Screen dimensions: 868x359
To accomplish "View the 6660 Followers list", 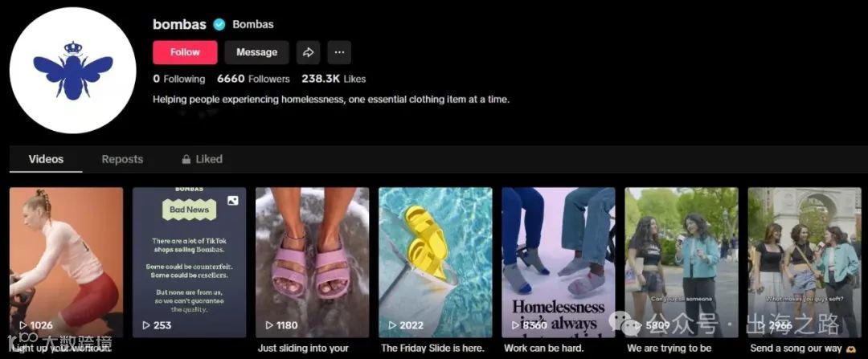I will coord(253,79).
